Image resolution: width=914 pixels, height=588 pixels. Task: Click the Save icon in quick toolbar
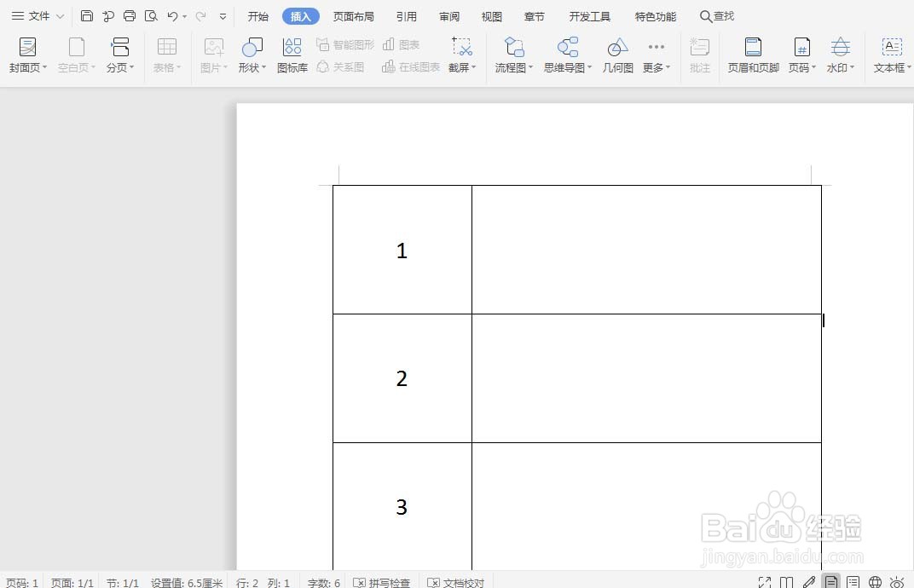click(87, 16)
